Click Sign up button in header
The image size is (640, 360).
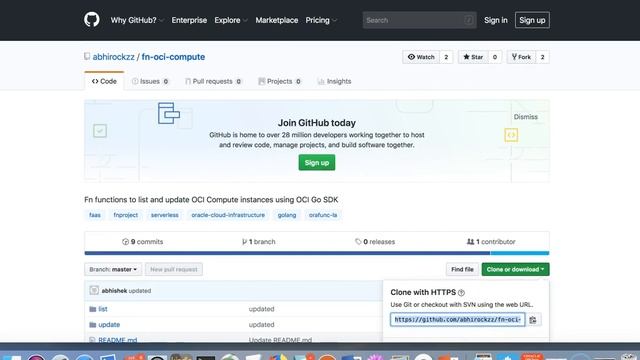tap(532, 20)
